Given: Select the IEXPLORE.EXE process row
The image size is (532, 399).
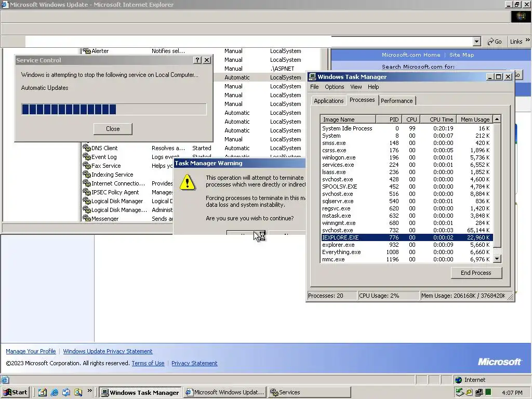Looking at the screenshot, I should 407,237.
